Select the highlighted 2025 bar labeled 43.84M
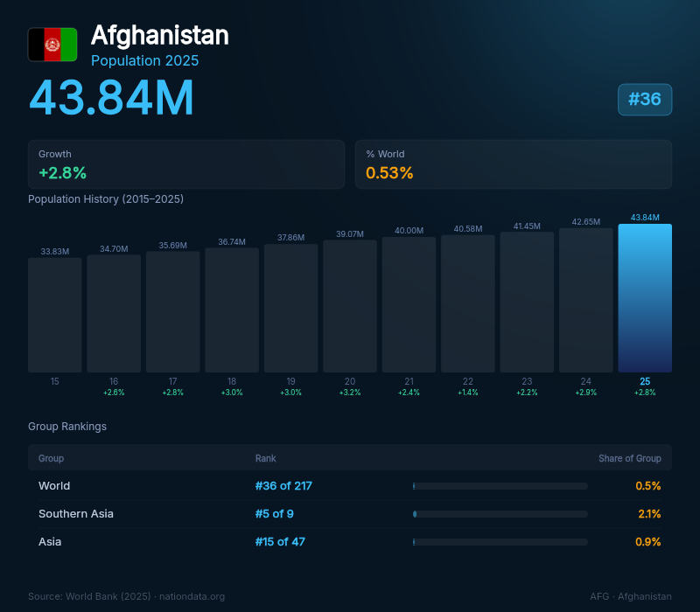The width and height of the screenshot is (700, 612). tap(645, 298)
